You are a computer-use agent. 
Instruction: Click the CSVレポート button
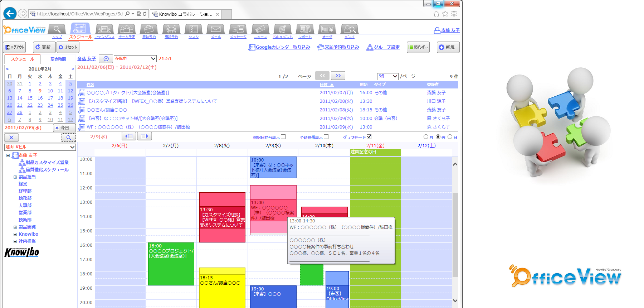(418, 47)
